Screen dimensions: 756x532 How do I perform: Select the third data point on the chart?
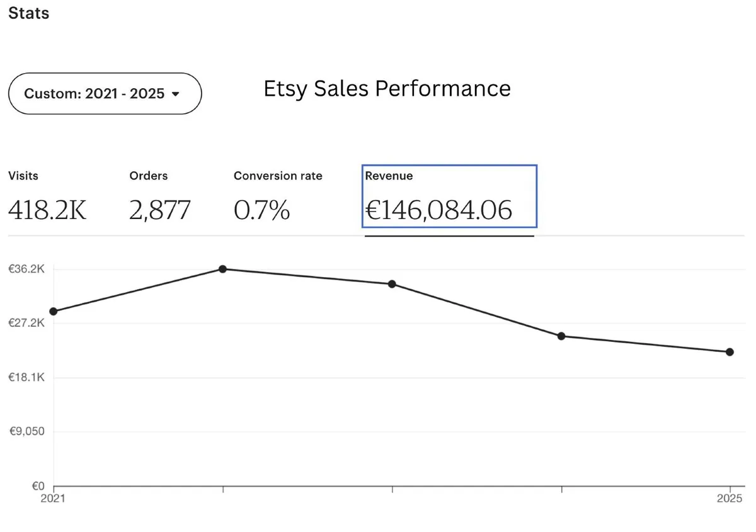click(392, 284)
